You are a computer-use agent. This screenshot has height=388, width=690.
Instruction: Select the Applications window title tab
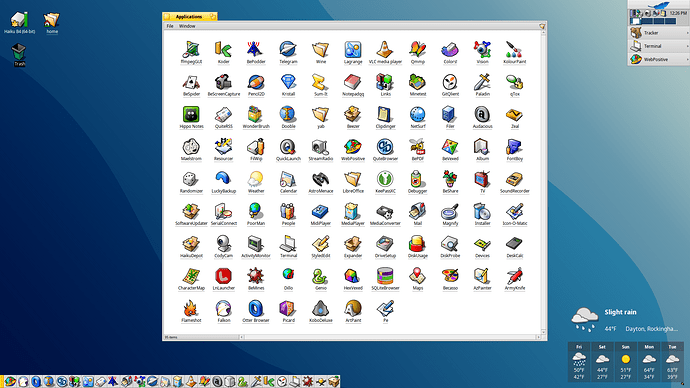[x=190, y=16]
